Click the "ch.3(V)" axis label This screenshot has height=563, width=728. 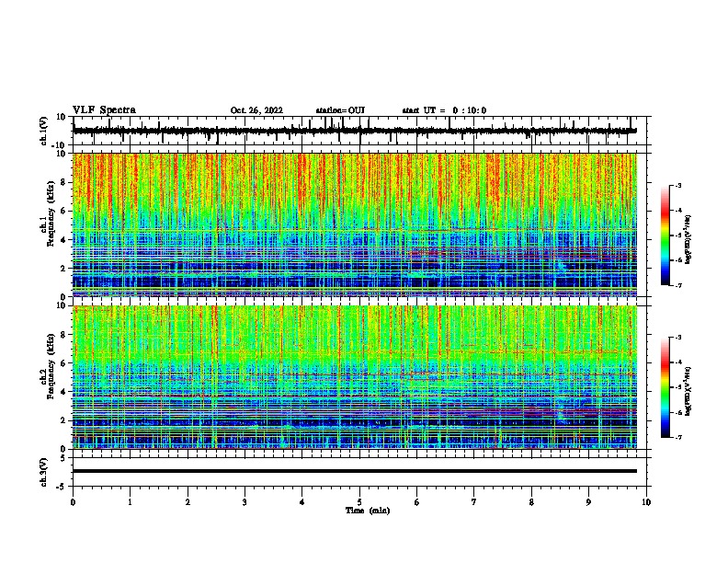(x=44, y=472)
